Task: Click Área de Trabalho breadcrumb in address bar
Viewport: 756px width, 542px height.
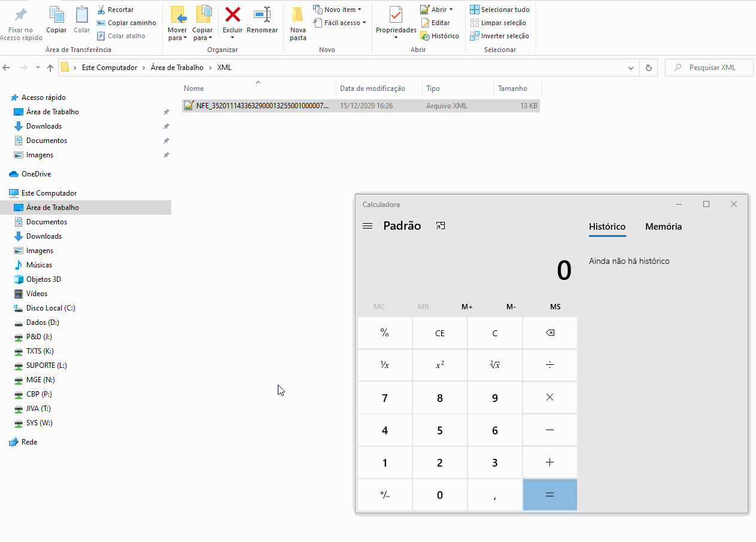Action: click(177, 68)
